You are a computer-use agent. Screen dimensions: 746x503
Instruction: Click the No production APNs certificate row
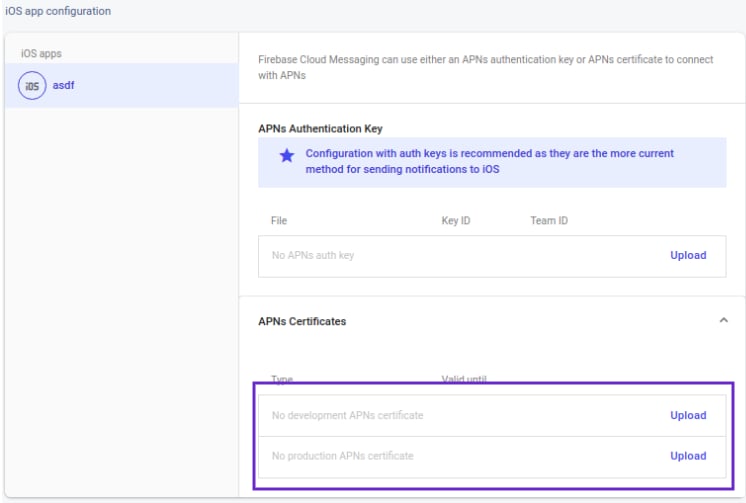pyautogui.click(x=492, y=457)
